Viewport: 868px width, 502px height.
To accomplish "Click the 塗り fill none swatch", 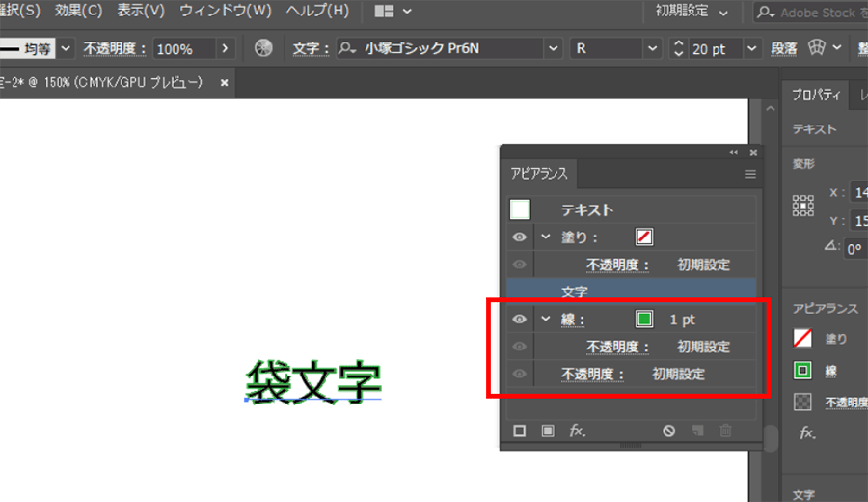I will (x=644, y=237).
